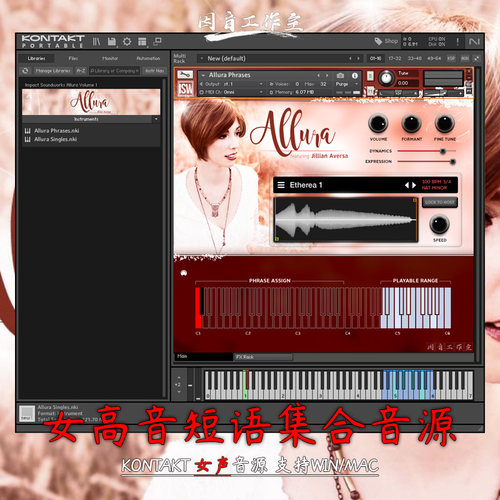500x500 pixels.
Task: Open the FX Rack tab
Action: (263, 357)
